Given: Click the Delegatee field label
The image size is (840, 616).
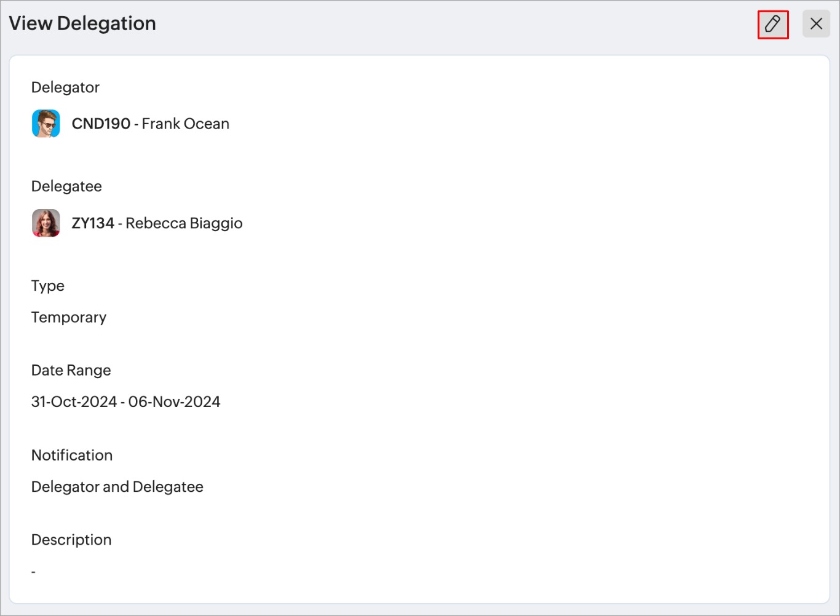Looking at the screenshot, I should [x=66, y=186].
